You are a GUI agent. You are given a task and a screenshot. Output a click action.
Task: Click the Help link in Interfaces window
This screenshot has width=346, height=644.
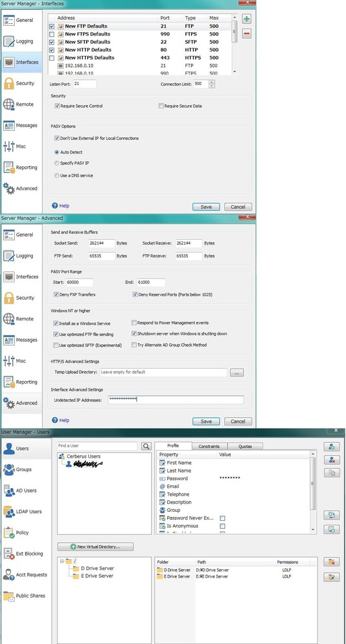[x=61, y=206]
